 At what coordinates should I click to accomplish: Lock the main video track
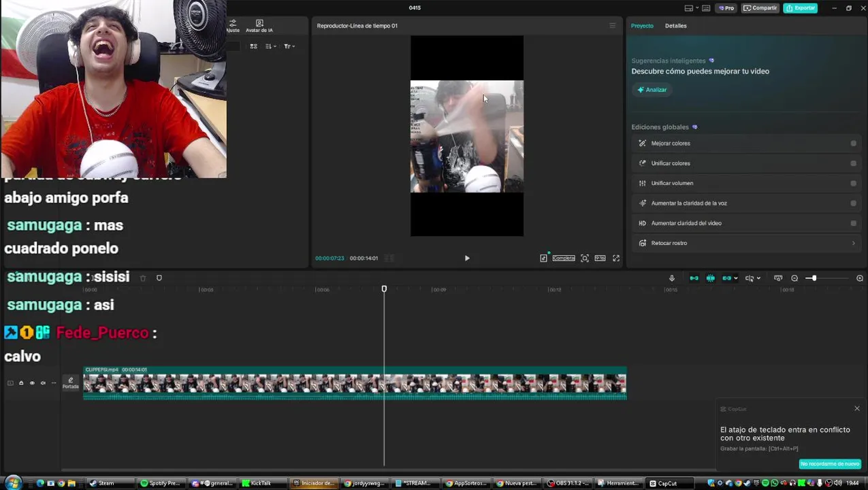[21, 383]
